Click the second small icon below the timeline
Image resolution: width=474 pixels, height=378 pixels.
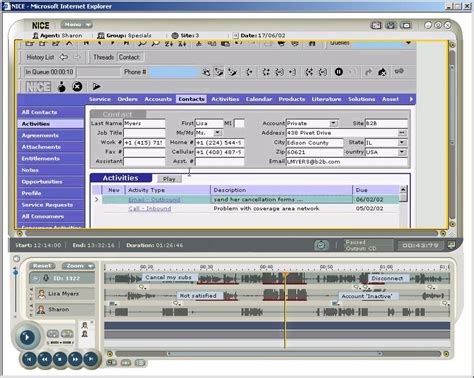click(126, 362)
